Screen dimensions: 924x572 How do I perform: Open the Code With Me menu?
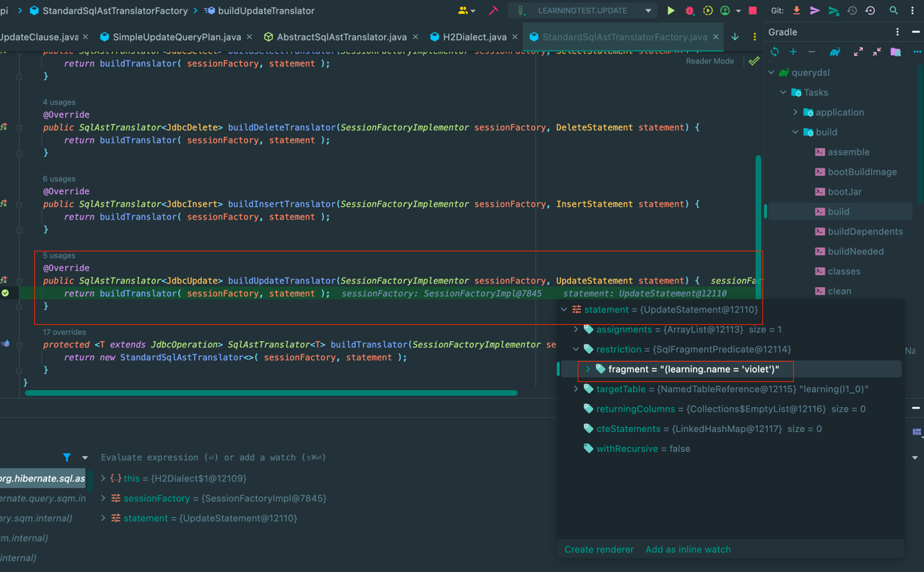pos(466,11)
